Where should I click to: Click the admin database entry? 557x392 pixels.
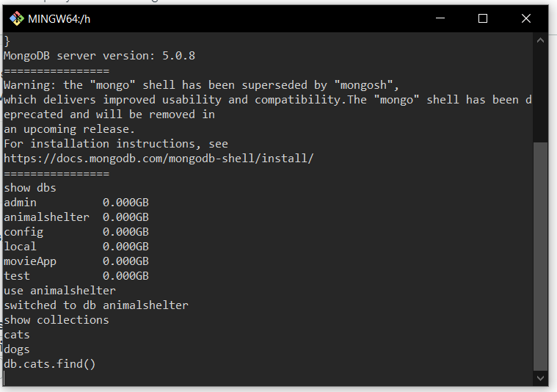pos(20,203)
